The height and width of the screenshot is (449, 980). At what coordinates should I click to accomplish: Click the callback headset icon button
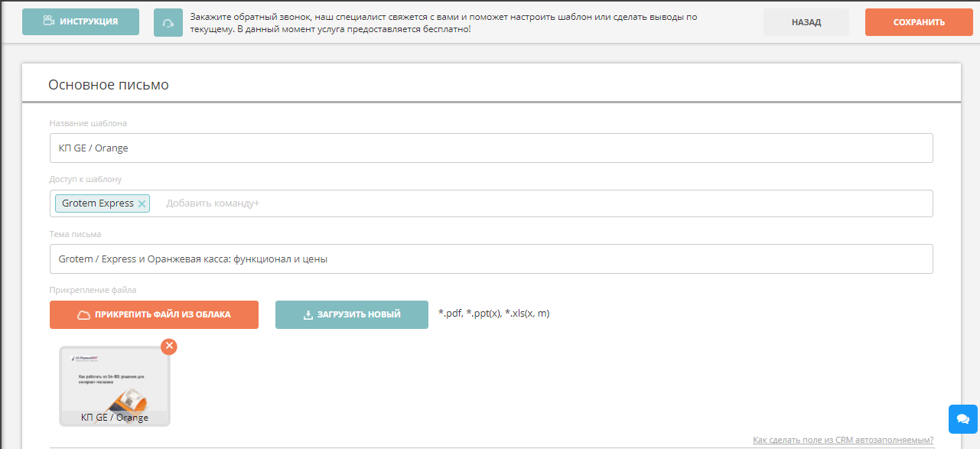tap(168, 23)
